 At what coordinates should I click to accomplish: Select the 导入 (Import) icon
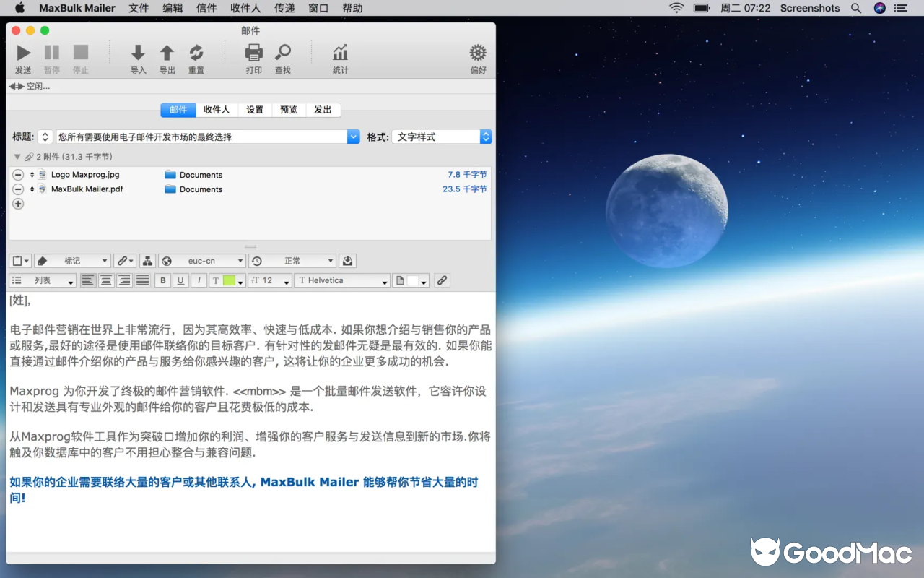(x=138, y=52)
